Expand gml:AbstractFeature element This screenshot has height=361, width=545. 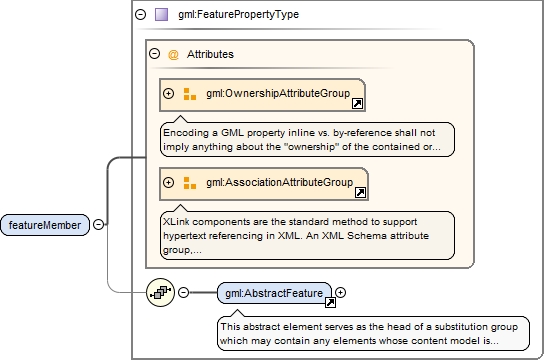coord(341,293)
